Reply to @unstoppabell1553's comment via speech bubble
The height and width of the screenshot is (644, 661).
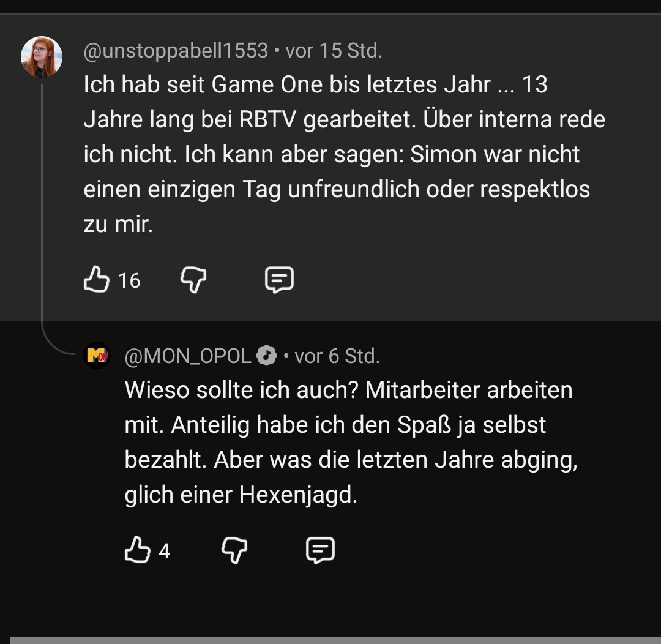[279, 280]
